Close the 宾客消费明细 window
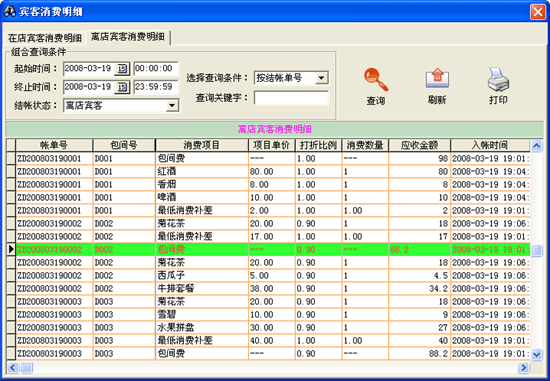 click(x=538, y=12)
